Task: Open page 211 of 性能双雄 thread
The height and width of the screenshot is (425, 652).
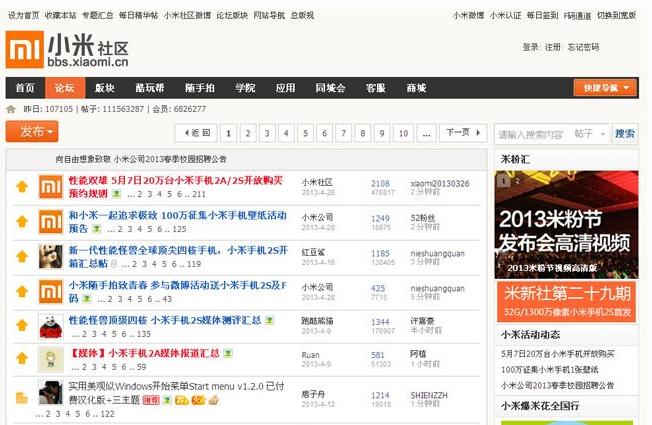Action: pyautogui.click(x=199, y=194)
